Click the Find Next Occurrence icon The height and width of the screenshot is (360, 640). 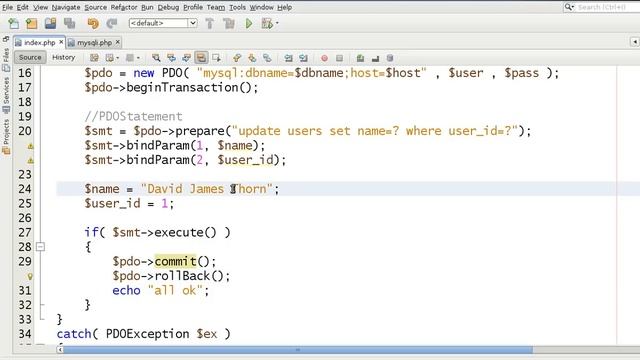(x=186, y=58)
